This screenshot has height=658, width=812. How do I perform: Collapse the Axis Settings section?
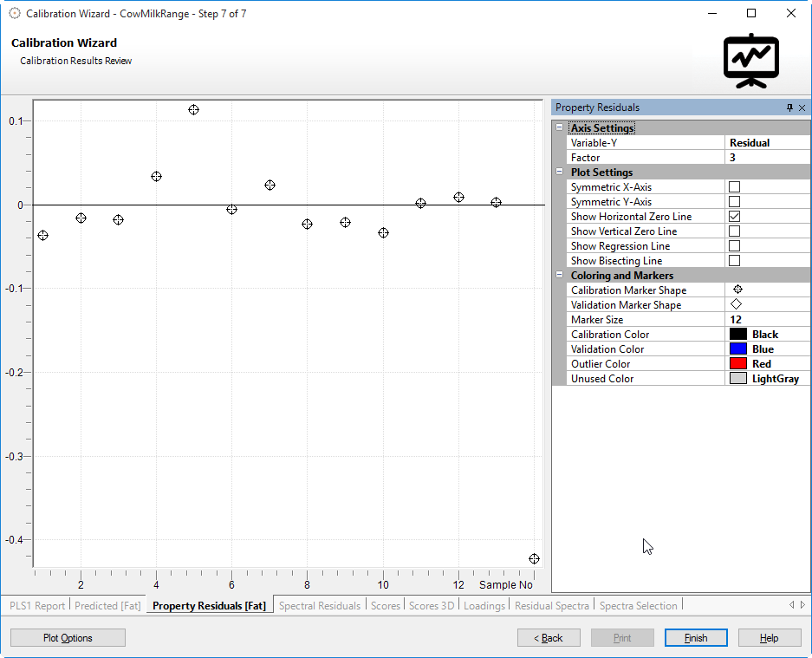point(560,128)
